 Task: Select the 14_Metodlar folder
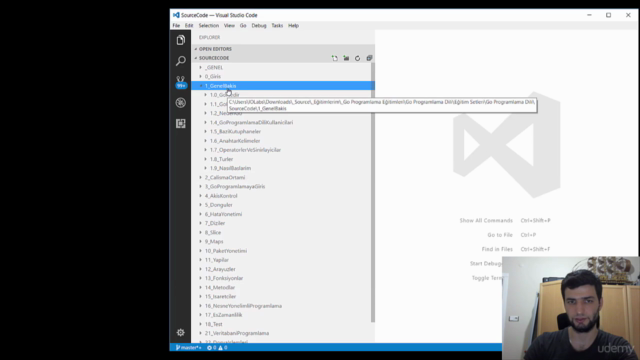[x=283, y=287]
